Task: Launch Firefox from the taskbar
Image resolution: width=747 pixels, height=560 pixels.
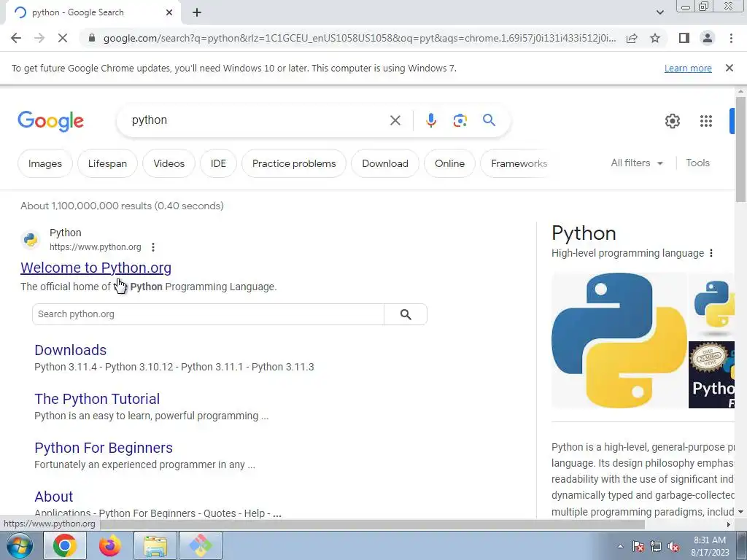Action: coord(109,545)
